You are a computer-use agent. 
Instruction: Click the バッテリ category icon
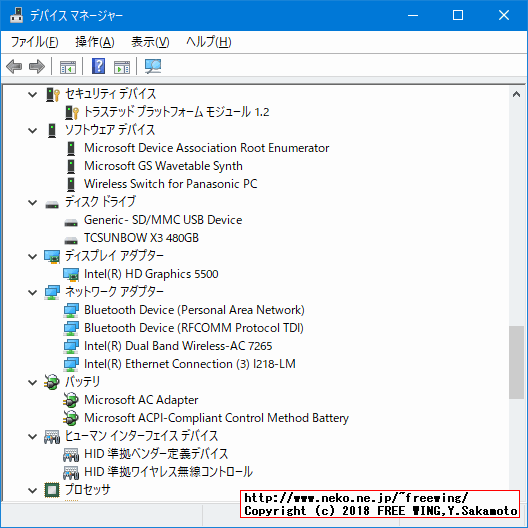click(x=52, y=382)
